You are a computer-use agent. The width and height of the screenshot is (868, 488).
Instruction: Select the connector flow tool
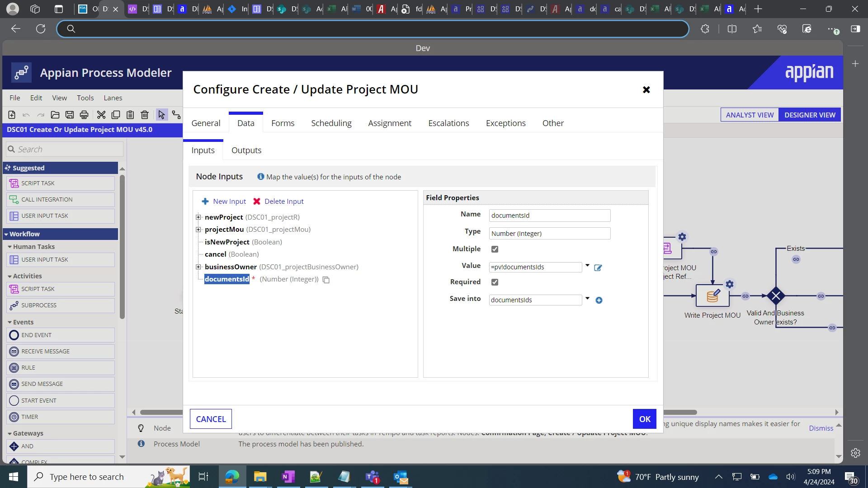[176, 115]
